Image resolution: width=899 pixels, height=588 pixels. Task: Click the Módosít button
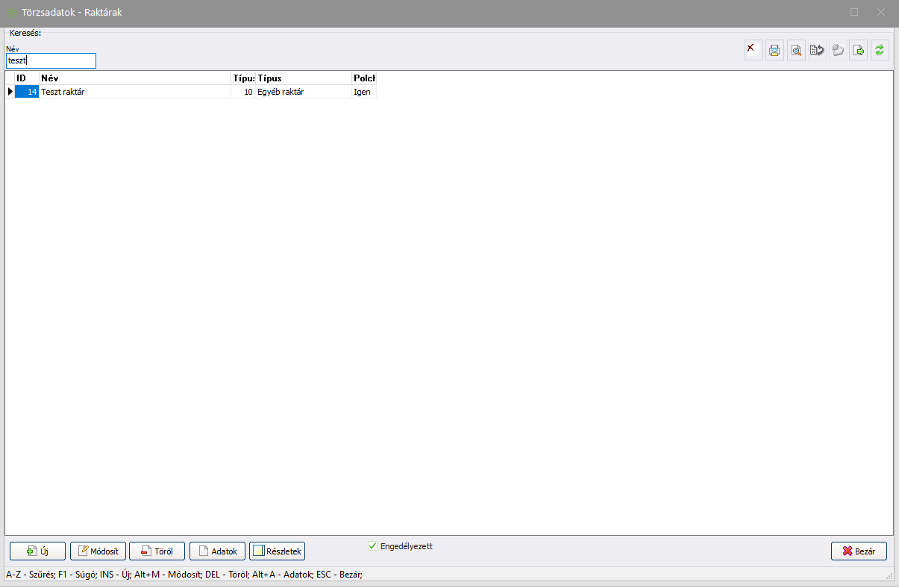click(98, 551)
